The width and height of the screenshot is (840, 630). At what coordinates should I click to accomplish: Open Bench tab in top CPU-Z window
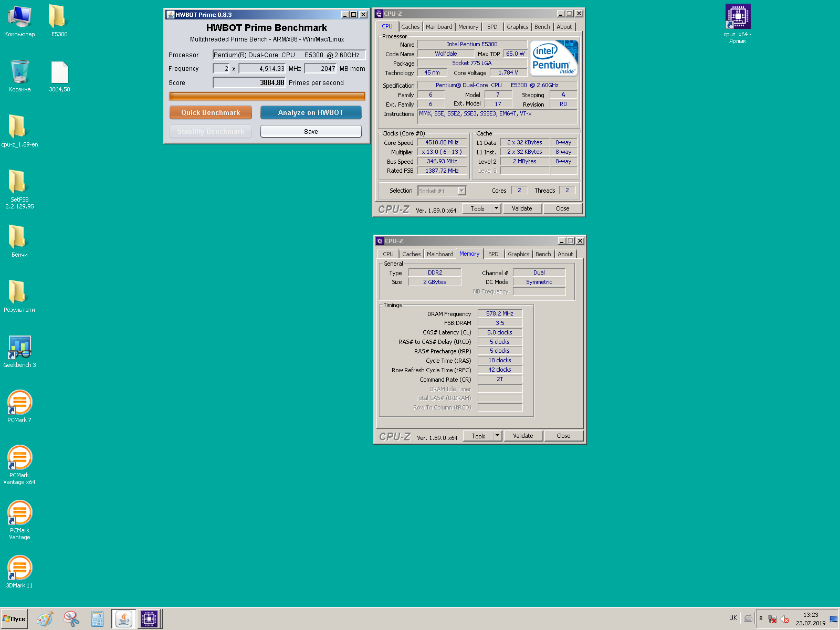[x=542, y=27]
